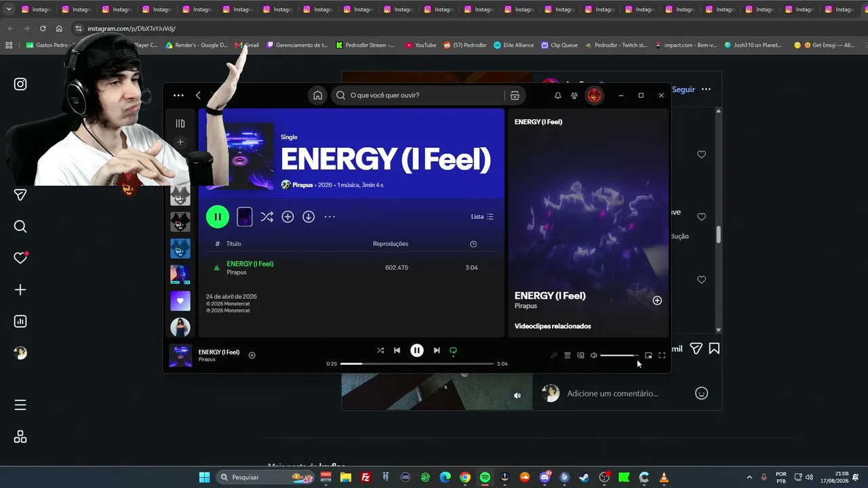This screenshot has width=868, height=488.
Task: Open ENERGY (I Feel) title in now playing panel
Action: tap(550, 296)
